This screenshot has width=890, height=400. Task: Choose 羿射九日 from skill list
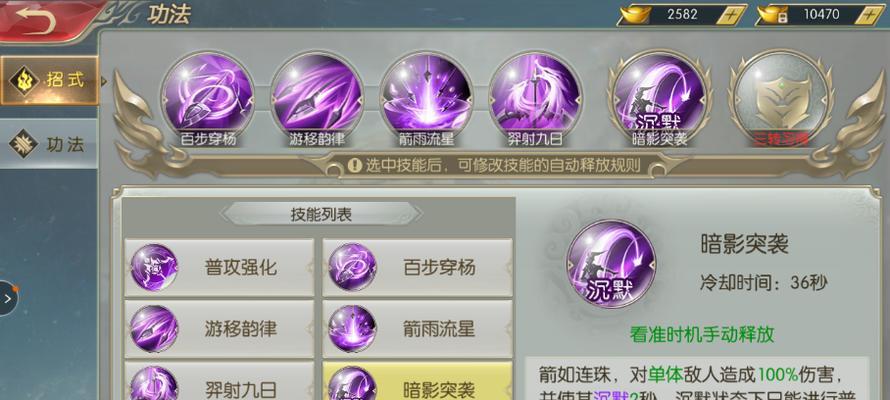219,381
